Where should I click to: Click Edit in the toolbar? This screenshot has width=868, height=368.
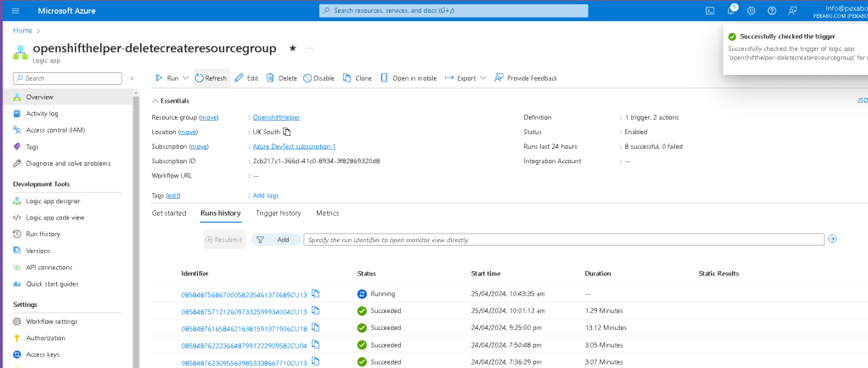point(246,78)
